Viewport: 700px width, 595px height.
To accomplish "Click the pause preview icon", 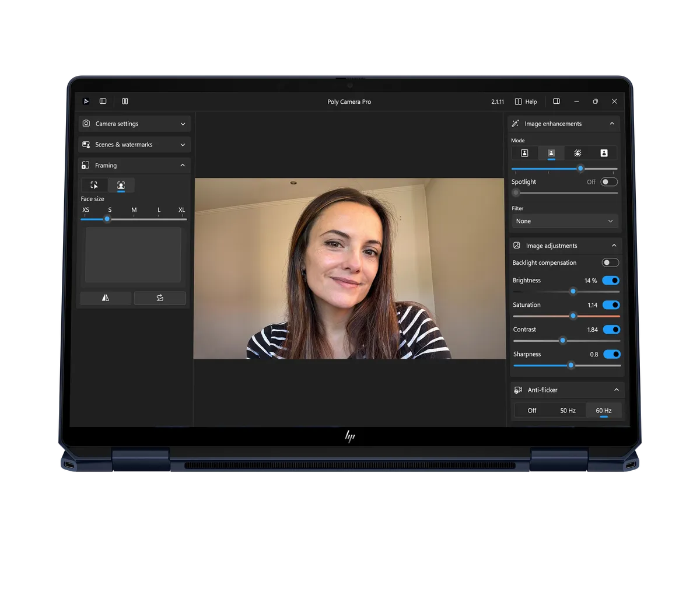I will click(125, 101).
